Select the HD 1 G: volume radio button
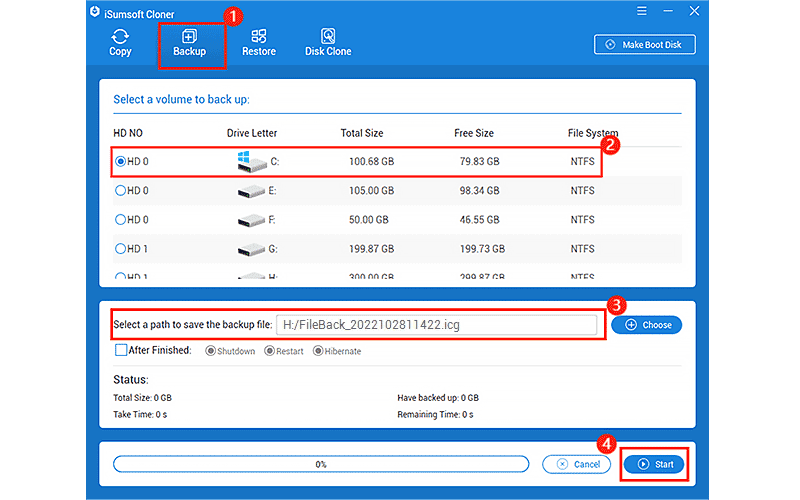Screen dimensions: 800x500 tap(120, 248)
